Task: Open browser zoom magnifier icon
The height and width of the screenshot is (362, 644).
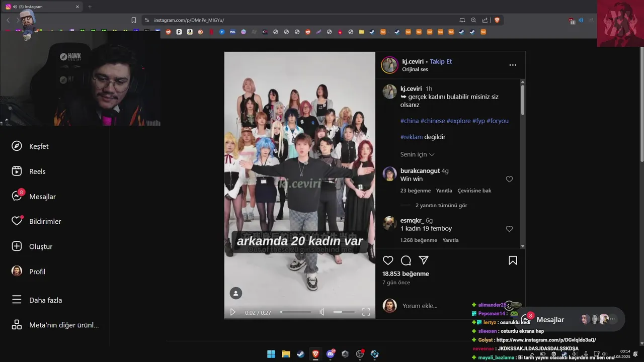Action: (473, 20)
